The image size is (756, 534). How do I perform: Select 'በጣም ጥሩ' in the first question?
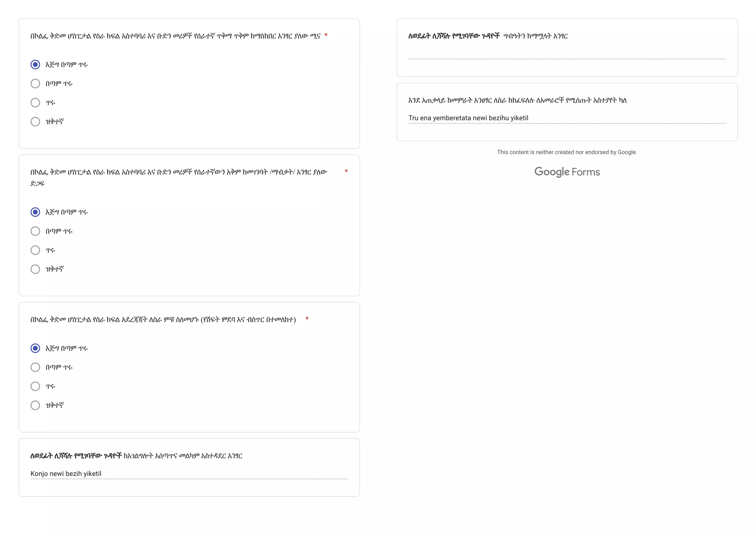point(35,84)
